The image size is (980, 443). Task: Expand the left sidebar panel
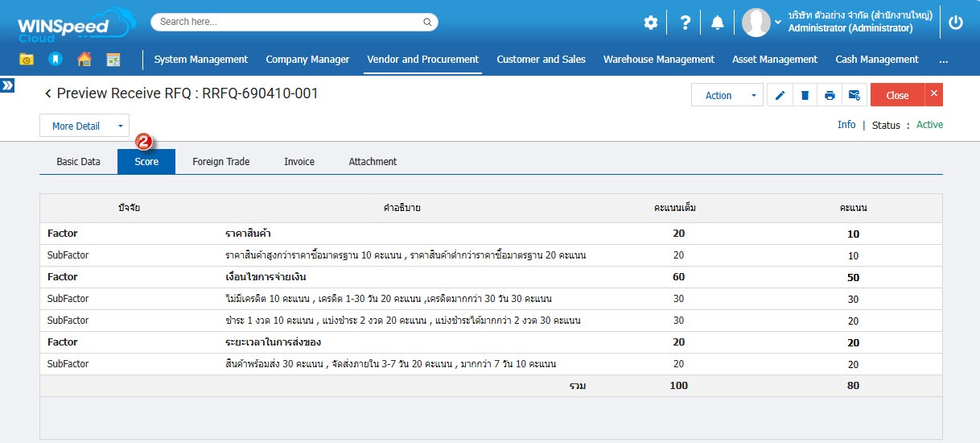[7, 85]
